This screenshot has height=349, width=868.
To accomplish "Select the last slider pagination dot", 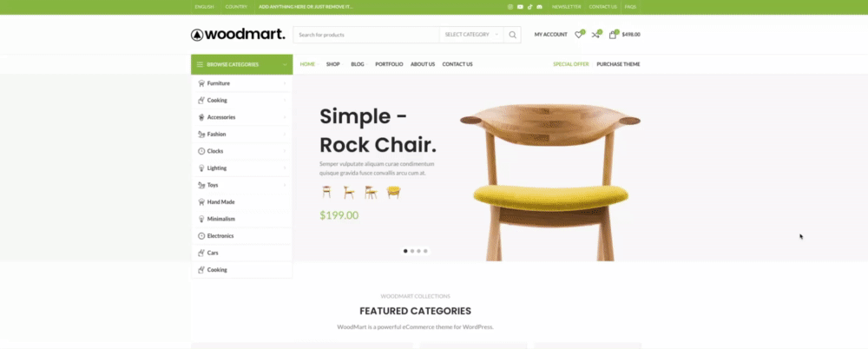I will click(x=425, y=251).
